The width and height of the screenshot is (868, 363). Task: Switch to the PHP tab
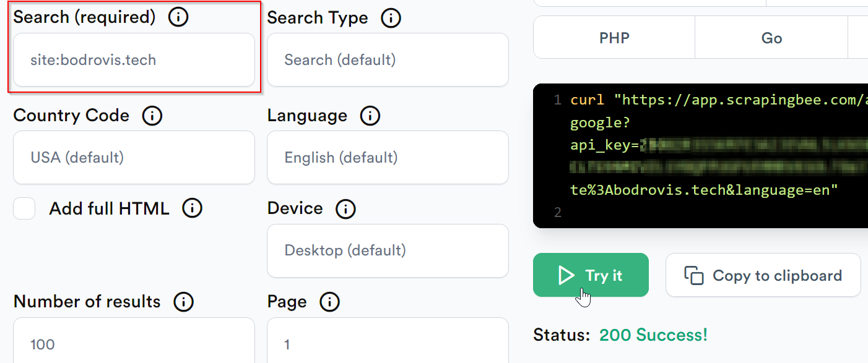point(614,37)
